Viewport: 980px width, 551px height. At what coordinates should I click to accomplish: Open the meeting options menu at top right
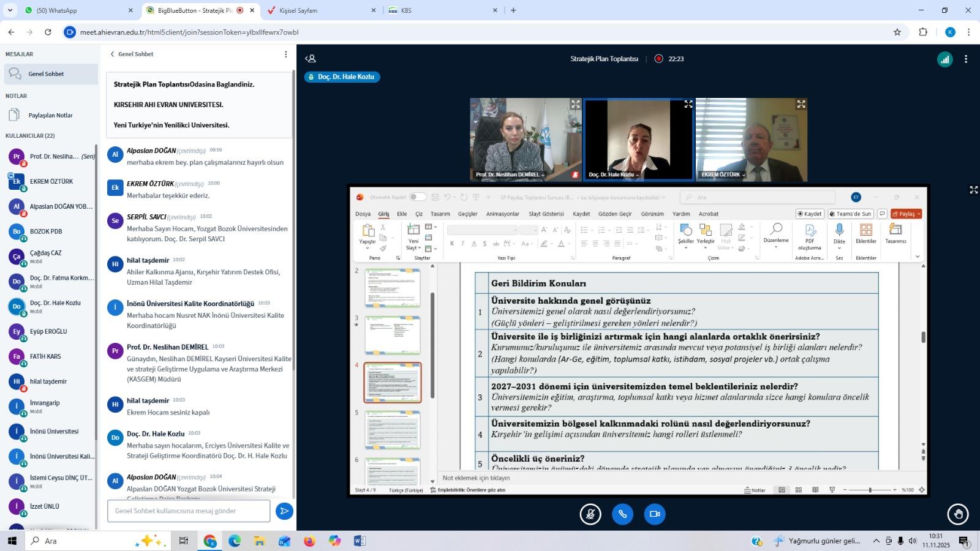tap(966, 59)
